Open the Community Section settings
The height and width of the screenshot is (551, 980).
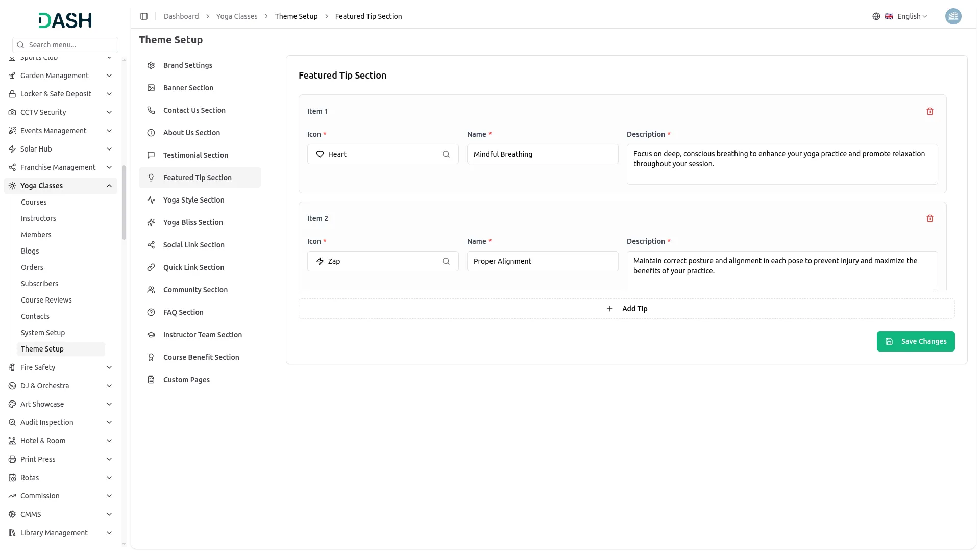(200, 290)
